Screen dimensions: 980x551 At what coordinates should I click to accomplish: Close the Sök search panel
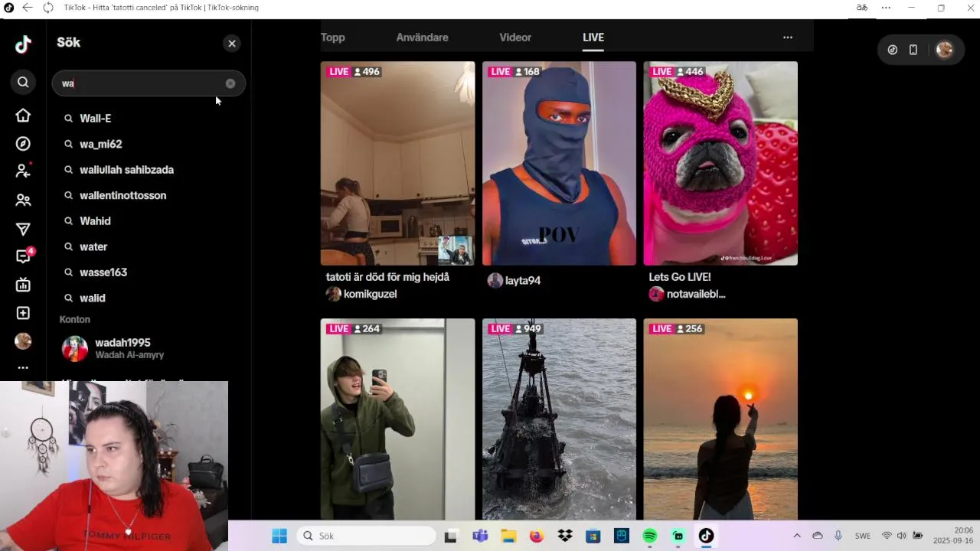click(232, 44)
